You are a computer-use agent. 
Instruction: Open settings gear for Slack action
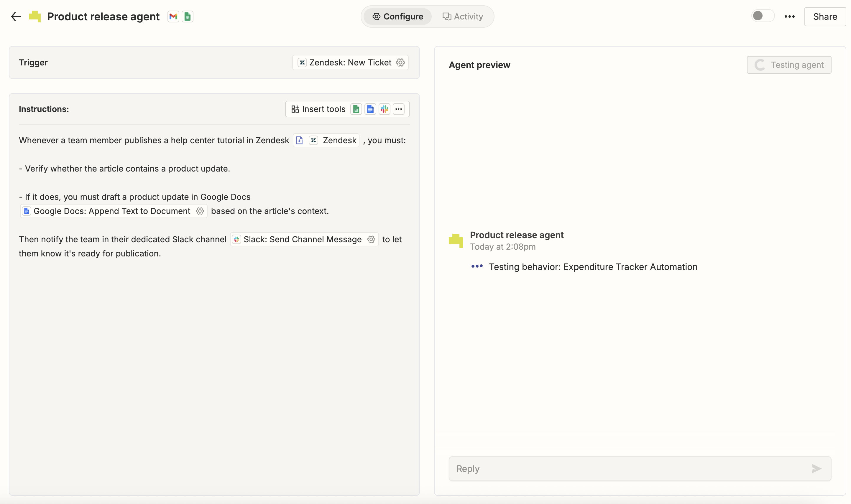pyautogui.click(x=371, y=239)
